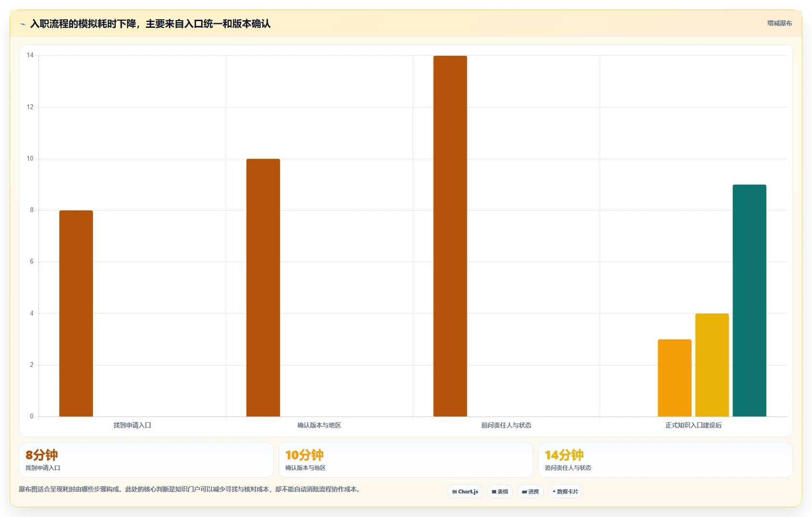The image size is (812, 517).
Task: Click footnote text starting 瀑布图适合呈现耗时
Action: coord(190,489)
